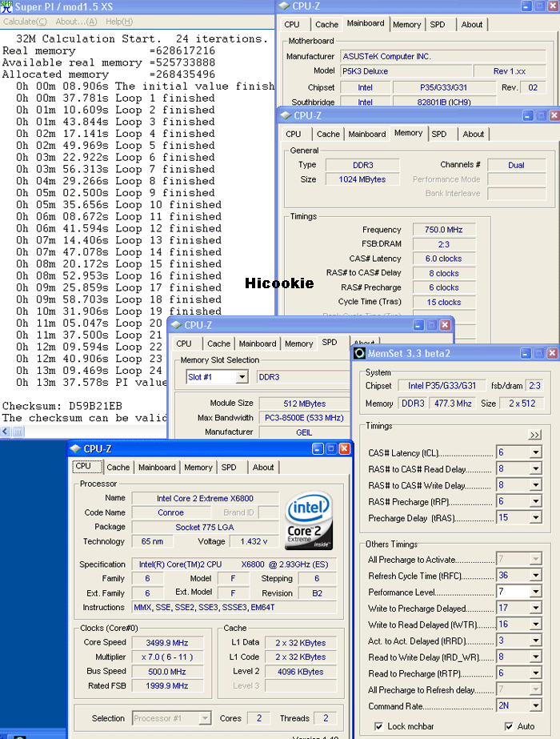Open Super PI About menu

point(76,22)
